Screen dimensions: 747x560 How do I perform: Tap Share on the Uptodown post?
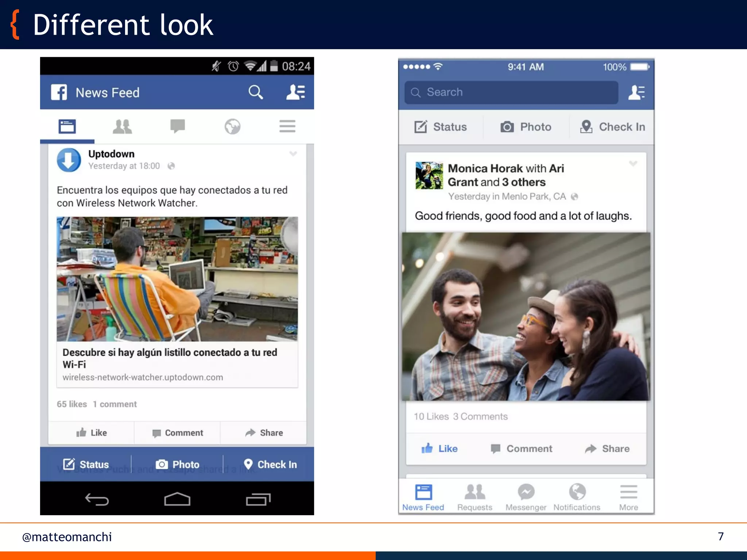coord(264,433)
